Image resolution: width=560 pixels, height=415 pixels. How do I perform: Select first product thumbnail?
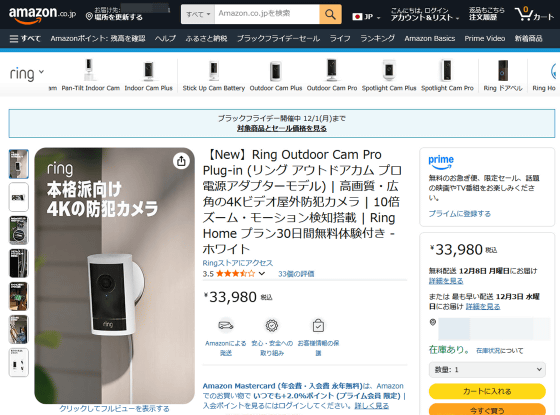pyautogui.click(x=19, y=164)
